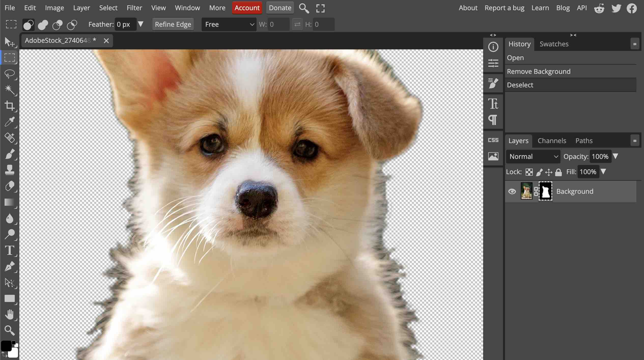644x360 pixels.
Task: Open the Filter menu
Action: [x=134, y=8]
